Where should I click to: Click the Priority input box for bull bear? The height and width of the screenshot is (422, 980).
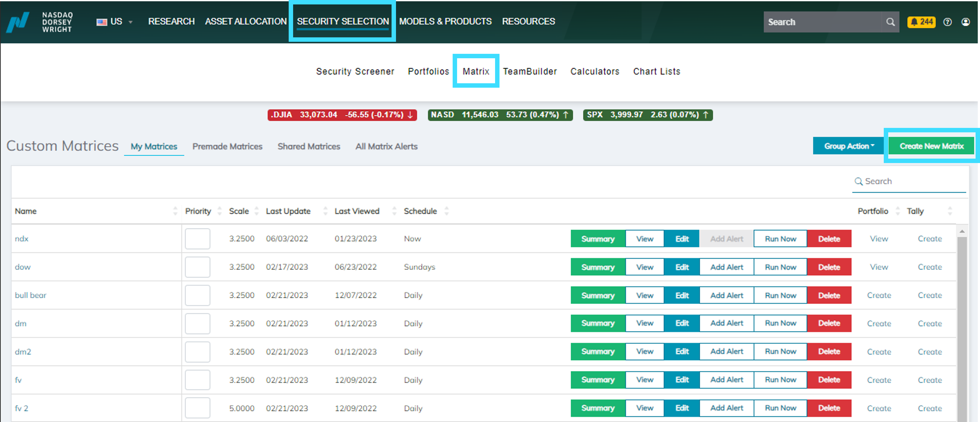point(198,295)
